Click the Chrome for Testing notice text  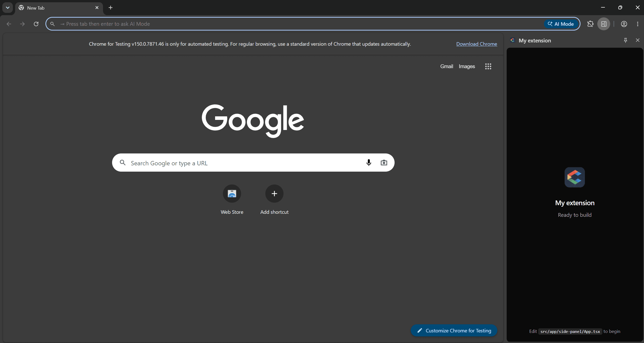click(x=250, y=44)
